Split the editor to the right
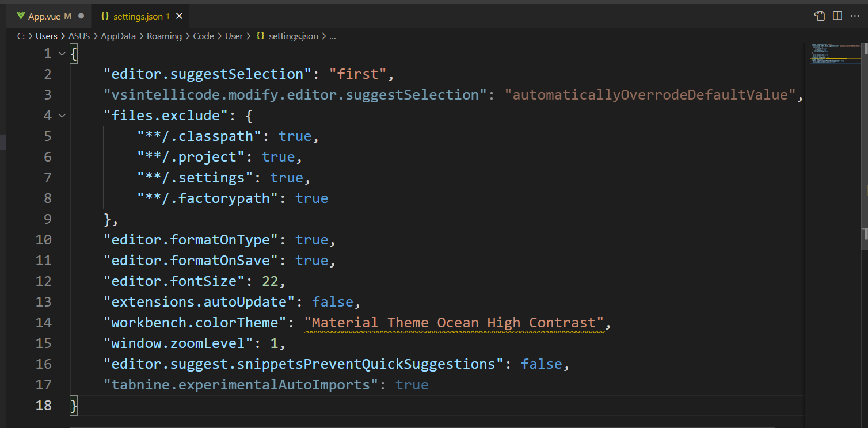This screenshot has height=428, width=868. (x=837, y=16)
